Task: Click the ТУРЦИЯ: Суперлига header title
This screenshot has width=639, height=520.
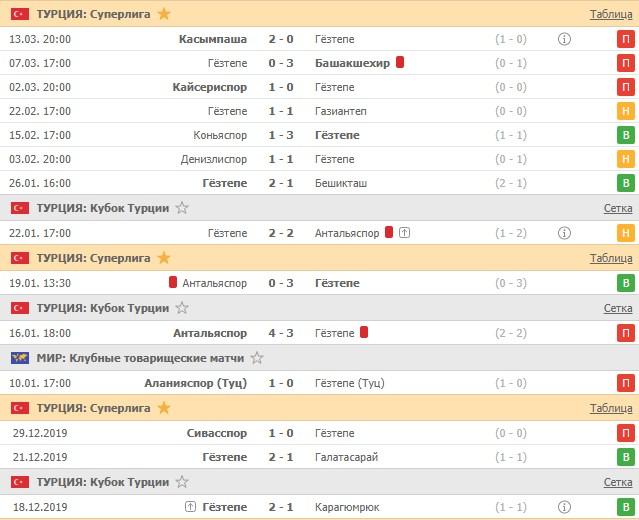Action: pos(93,14)
